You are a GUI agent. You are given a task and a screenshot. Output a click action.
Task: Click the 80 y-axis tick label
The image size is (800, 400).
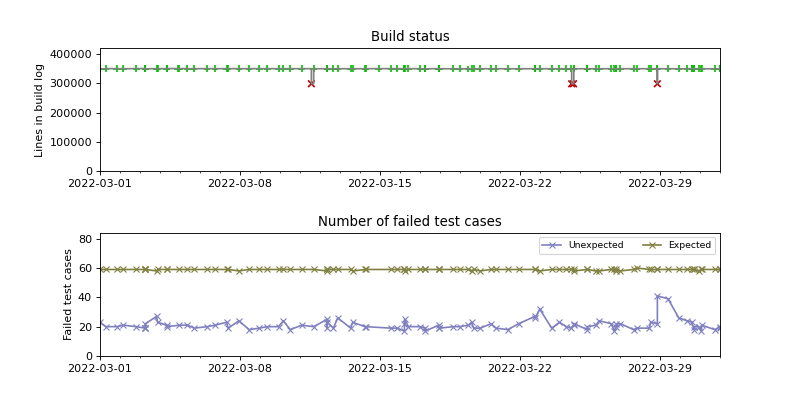click(87, 239)
